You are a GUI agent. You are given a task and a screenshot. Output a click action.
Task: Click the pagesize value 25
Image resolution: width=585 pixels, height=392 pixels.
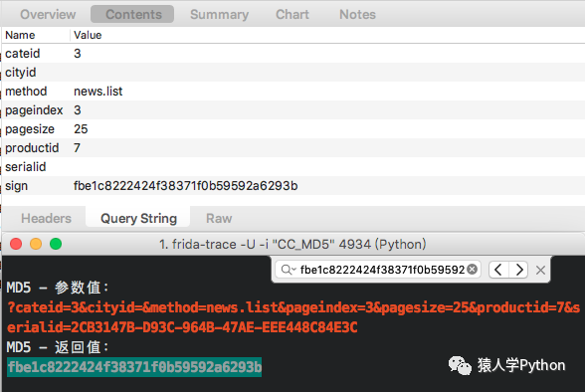tap(81, 129)
